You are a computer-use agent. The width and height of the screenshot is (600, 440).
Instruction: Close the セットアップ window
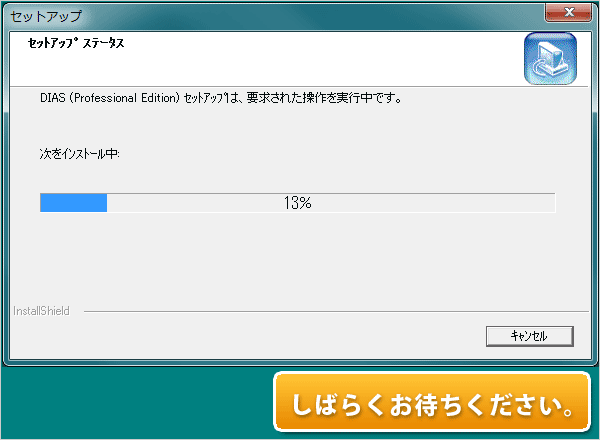click(569, 12)
